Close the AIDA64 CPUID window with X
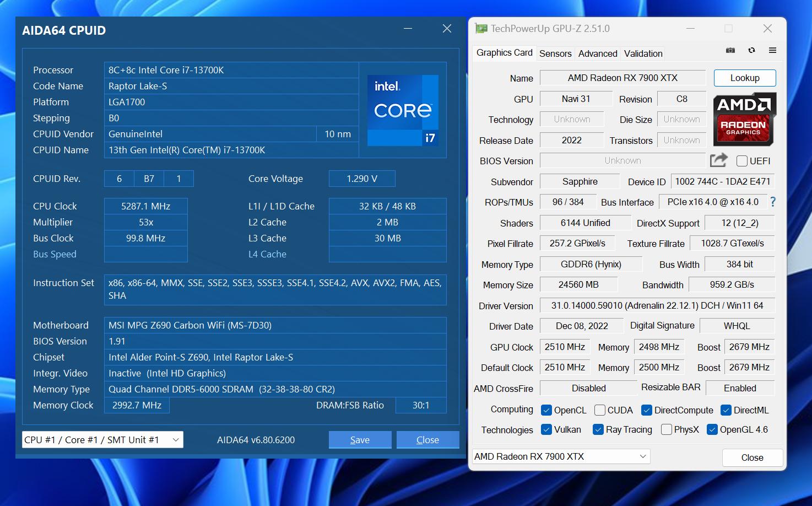This screenshot has width=812, height=506. click(x=447, y=28)
